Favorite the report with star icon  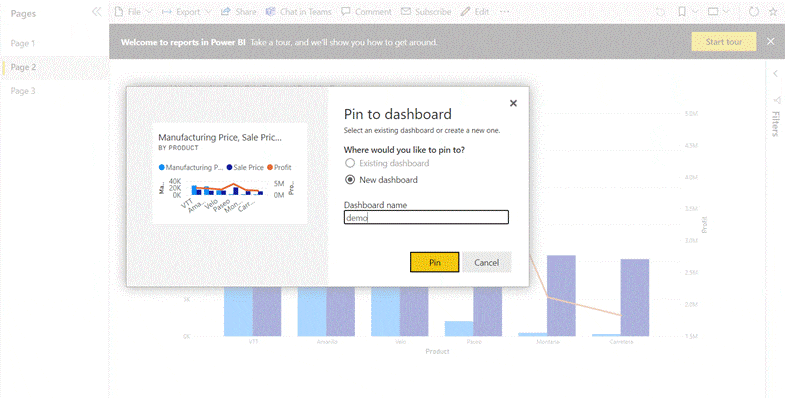pyautogui.click(x=773, y=12)
